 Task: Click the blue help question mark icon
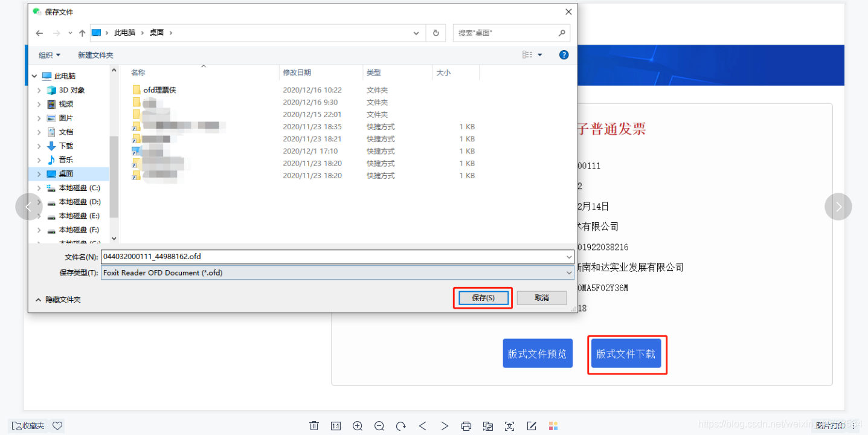(564, 55)
